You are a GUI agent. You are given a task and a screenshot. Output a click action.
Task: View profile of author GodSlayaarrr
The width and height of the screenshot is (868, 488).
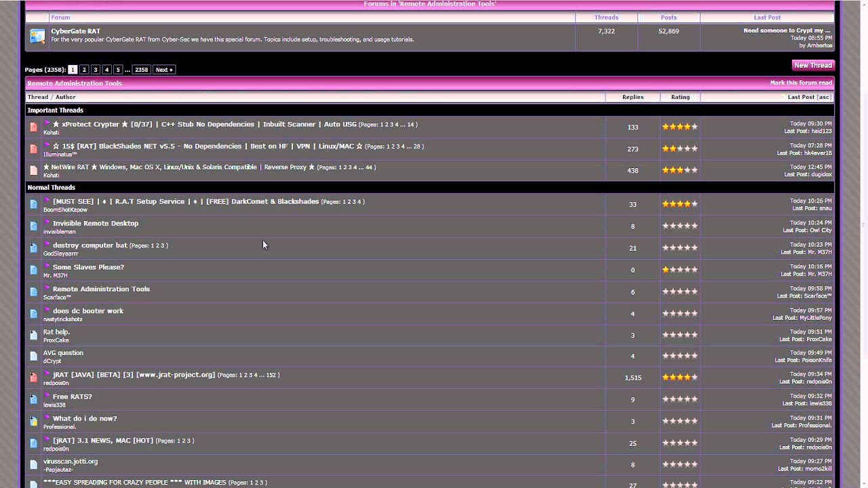[x=61, y=253]
